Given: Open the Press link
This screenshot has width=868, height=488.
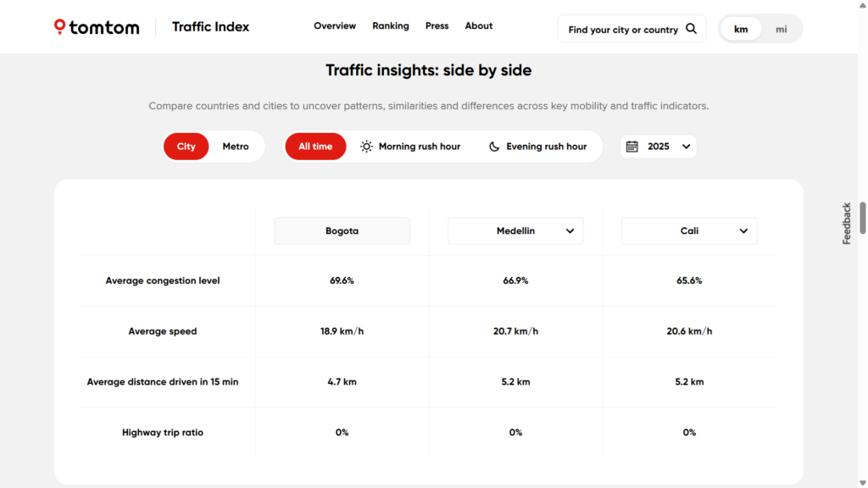Looking at the screenshot, I should coord(437,26).
